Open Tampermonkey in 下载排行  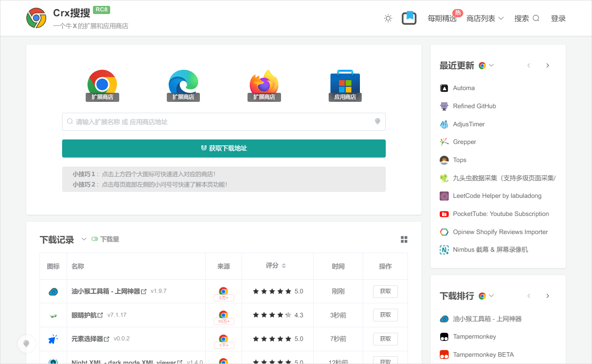coord(475,336)
